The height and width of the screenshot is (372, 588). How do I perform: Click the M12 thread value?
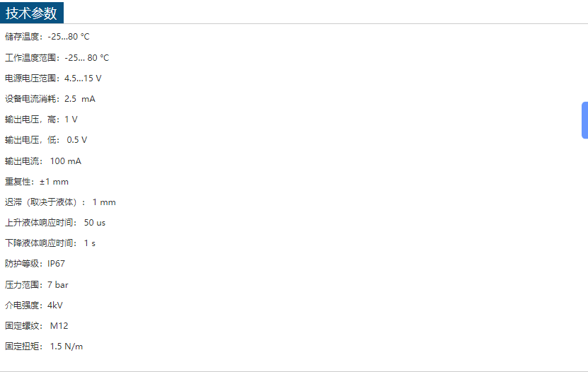(x=59, y=325)
